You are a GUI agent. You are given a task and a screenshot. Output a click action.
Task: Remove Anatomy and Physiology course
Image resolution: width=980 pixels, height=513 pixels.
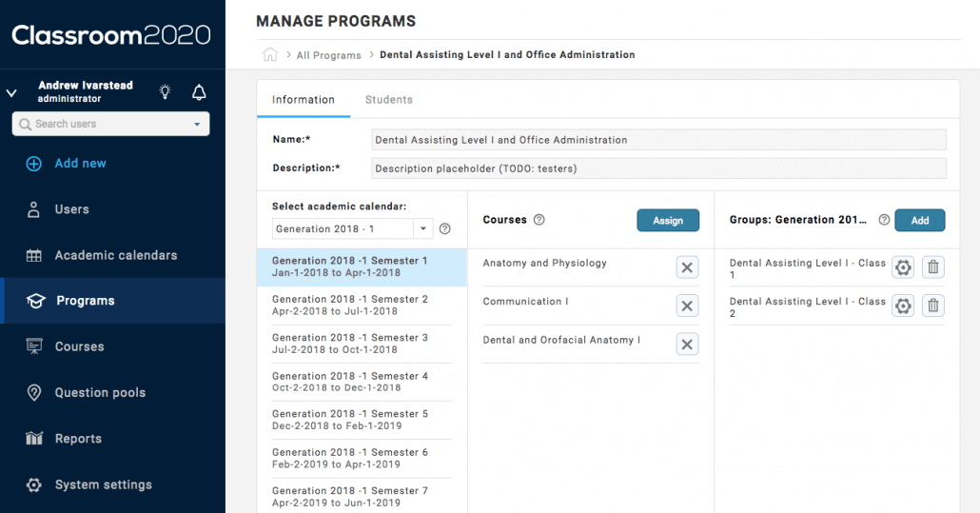point(687,267)
